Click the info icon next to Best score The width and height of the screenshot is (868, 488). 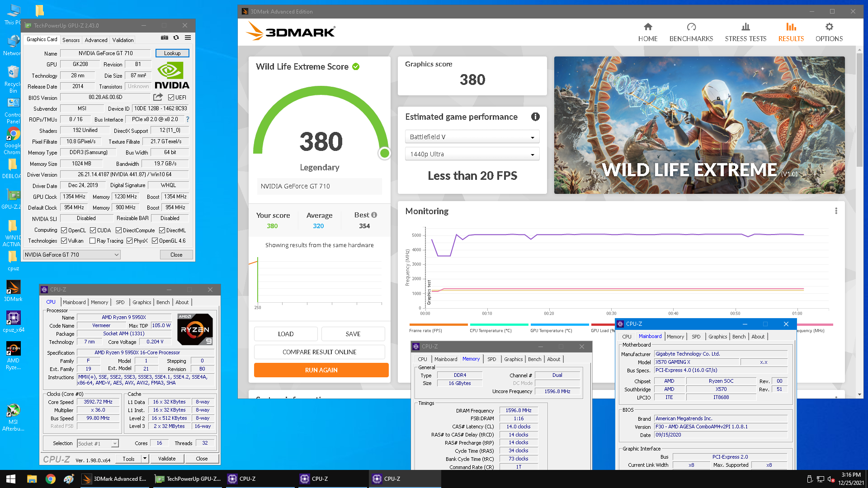[x=374, y=215]
